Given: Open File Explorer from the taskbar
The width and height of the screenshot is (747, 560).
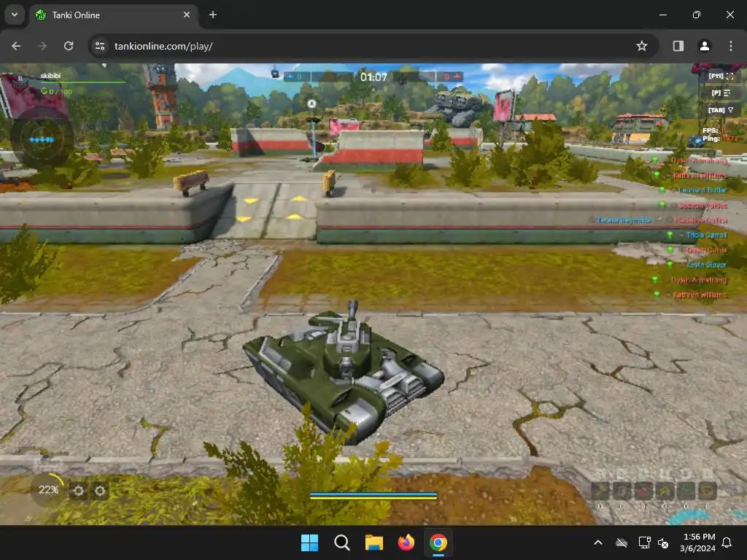Looking at the screenshot, I should point(374,542).
